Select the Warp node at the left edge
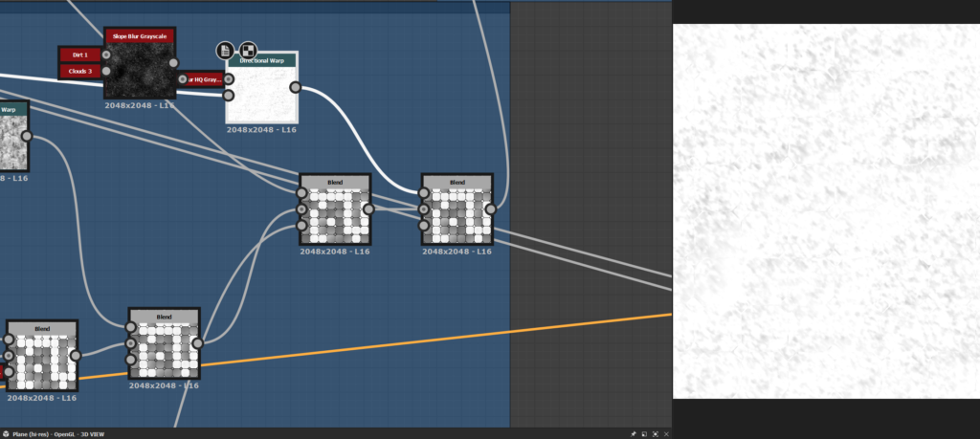Screen dimensions: 980x439 (x=12, y=136)
